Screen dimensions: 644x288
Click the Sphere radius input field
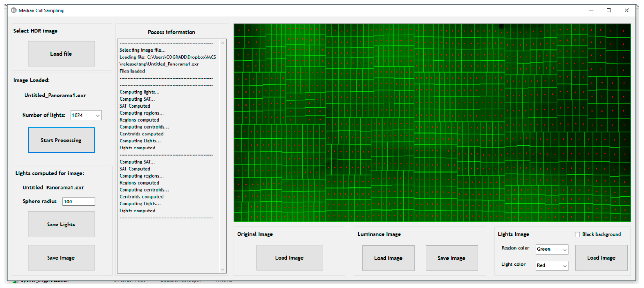(x=78, y=201)
